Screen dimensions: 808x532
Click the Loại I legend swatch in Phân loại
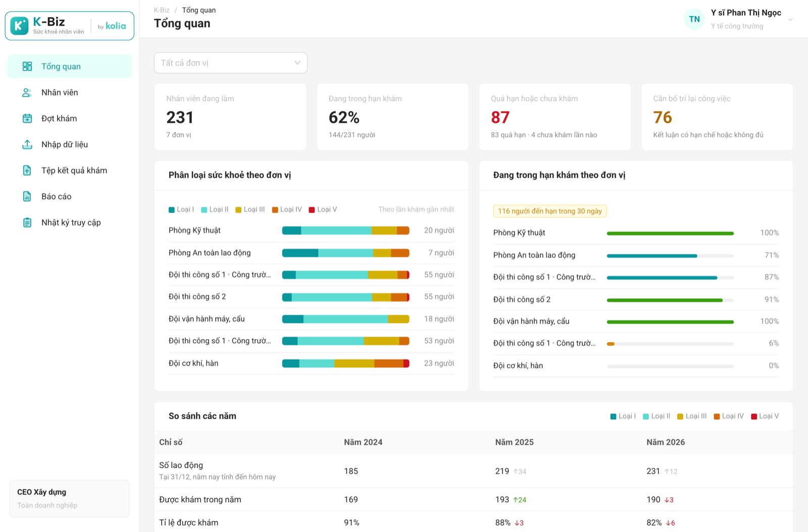point(172,210)
